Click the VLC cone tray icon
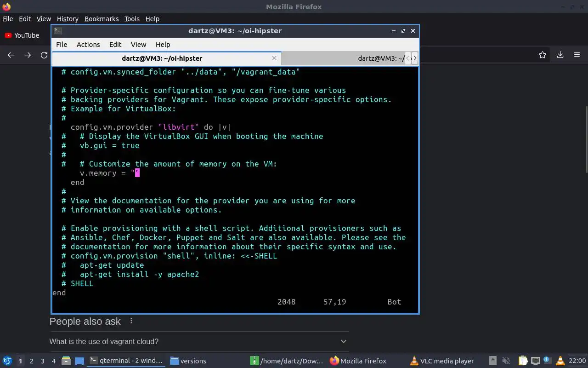 [560, 361]
